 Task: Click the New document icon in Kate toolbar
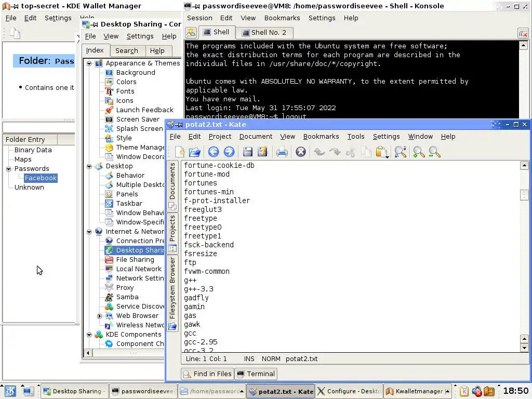[x=180, y=152]
